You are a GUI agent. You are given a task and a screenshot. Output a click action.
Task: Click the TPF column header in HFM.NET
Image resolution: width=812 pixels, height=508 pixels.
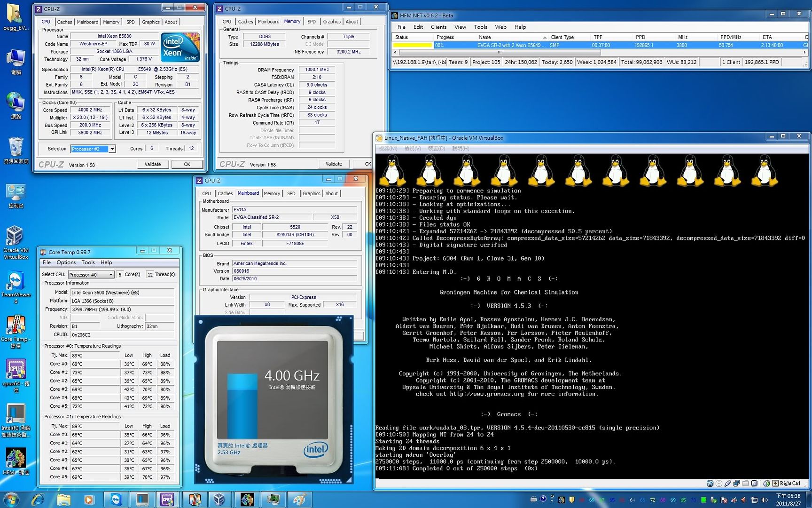click(x=610, y=37)
